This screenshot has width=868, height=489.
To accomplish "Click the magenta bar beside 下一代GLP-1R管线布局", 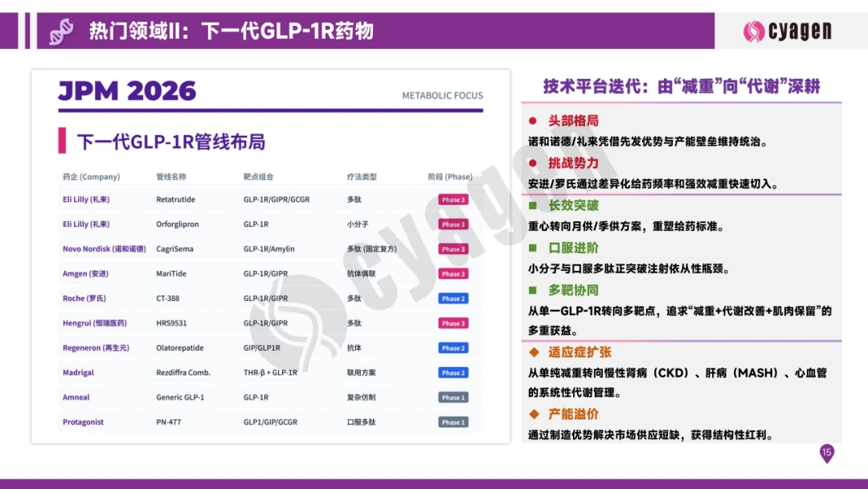I will pos(62,141).
